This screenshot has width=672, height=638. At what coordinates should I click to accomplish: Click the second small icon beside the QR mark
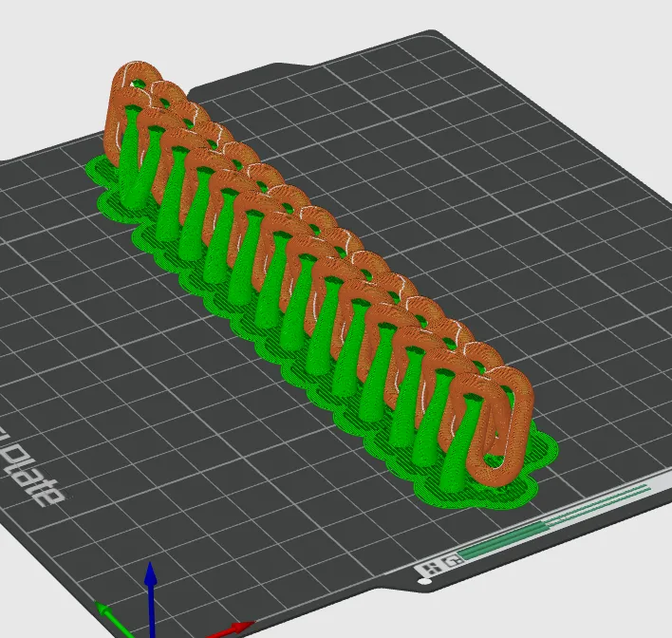click(x=453, y=560)
